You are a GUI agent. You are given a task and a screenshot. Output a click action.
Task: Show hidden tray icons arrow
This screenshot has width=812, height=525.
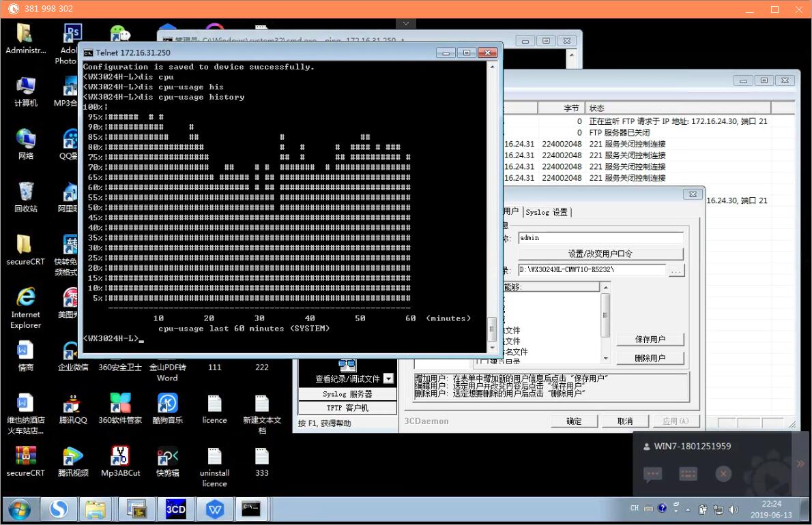pos(688,510)
